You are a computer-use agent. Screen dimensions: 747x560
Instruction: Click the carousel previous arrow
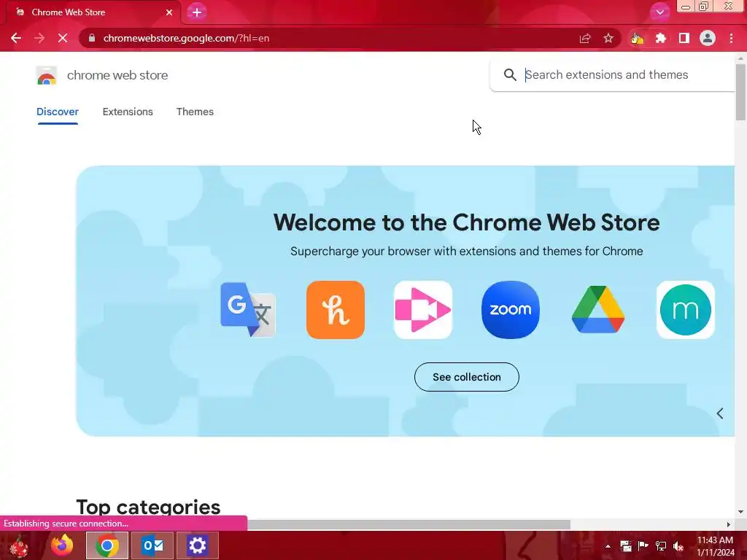(720, 413)
